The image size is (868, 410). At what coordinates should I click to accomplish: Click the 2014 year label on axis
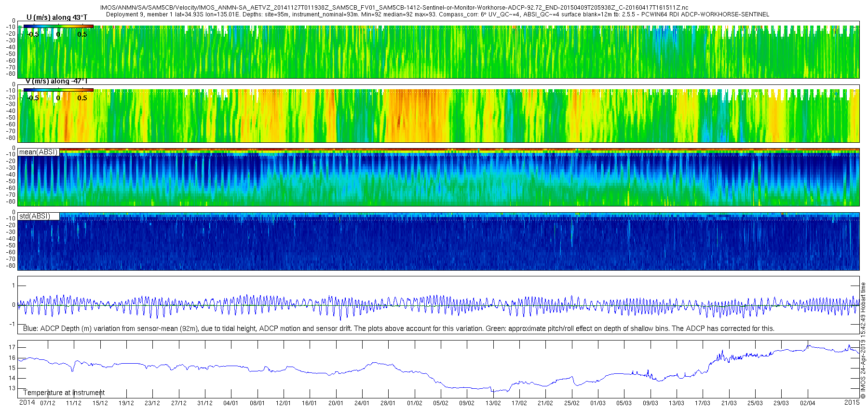coord(27,403)
